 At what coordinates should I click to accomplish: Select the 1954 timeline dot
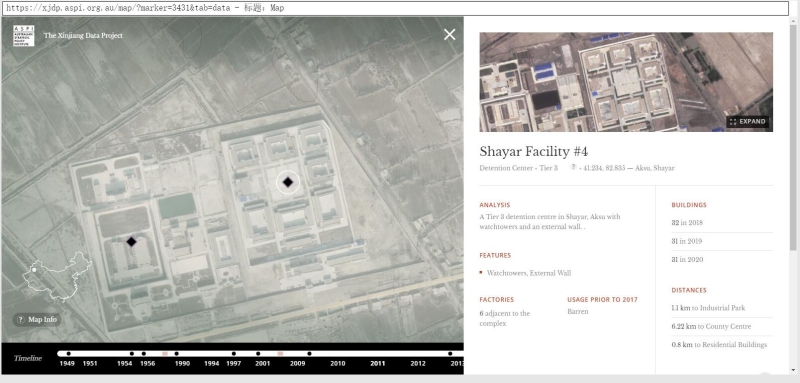(x=132, y=354)
